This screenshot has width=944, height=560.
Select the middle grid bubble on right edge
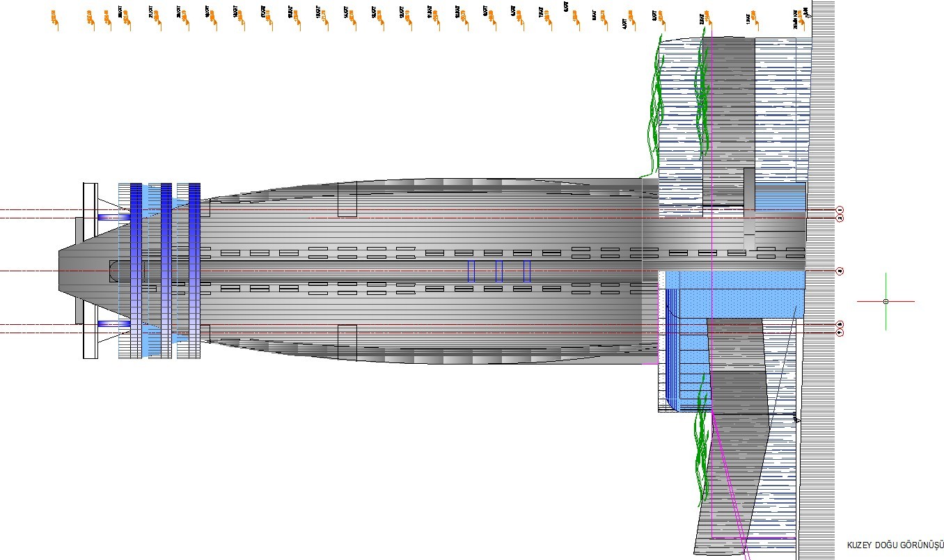click(840, 271)
